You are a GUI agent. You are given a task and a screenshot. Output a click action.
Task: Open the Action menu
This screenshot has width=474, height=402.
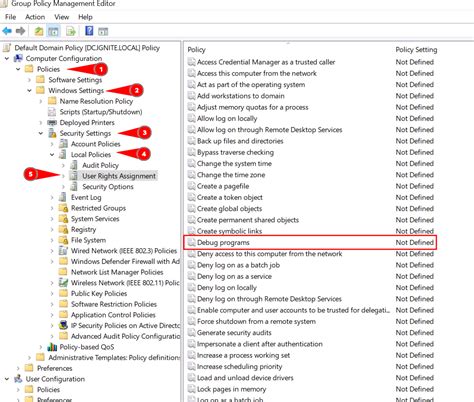point(35,17)
